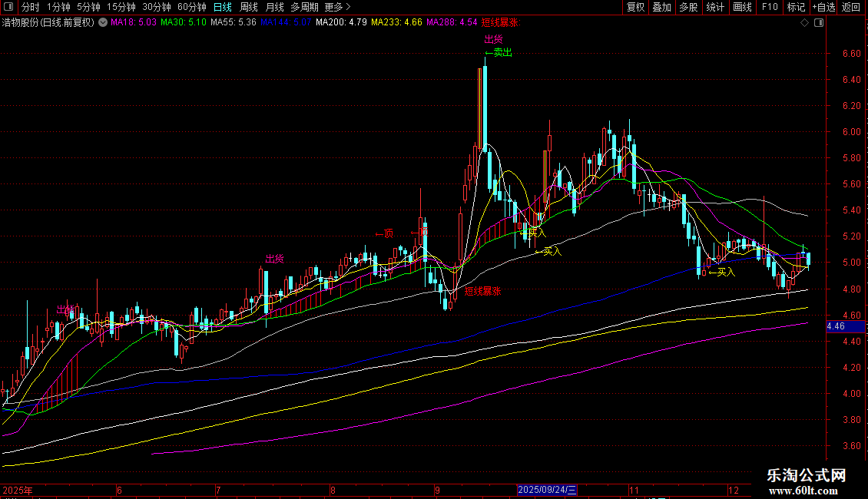Screen dimensions: 868x499
Task: Click the 返回 back button
Action: [851, 7]
